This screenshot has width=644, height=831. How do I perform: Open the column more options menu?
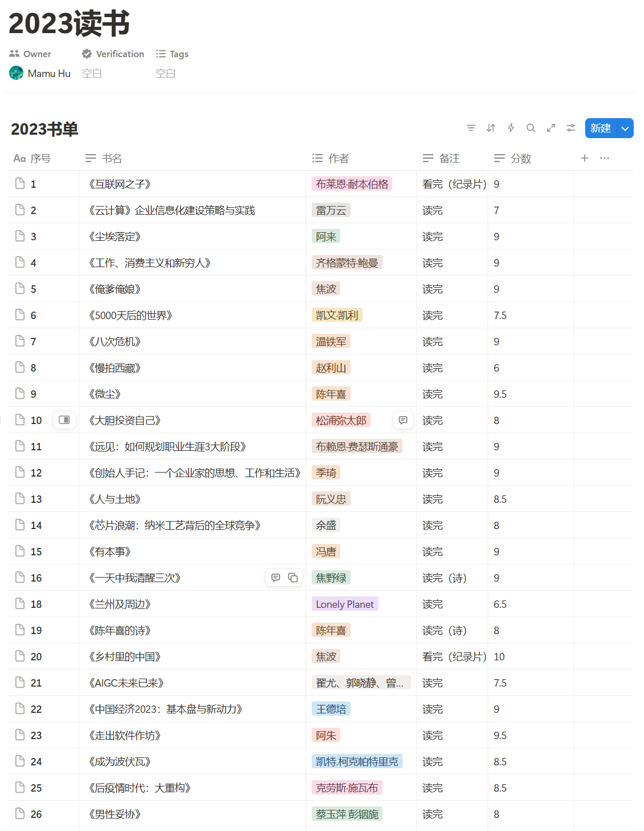(x=605, y=158)
